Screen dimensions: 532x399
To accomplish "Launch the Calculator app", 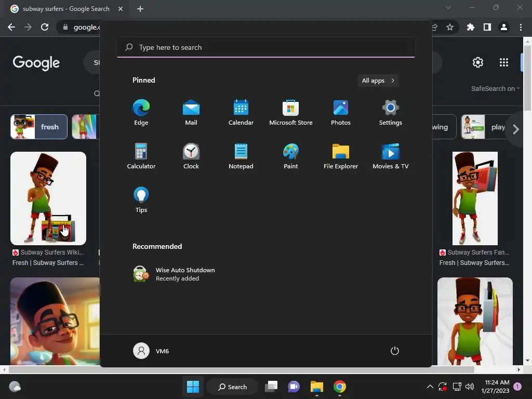I will pos(141,156).
